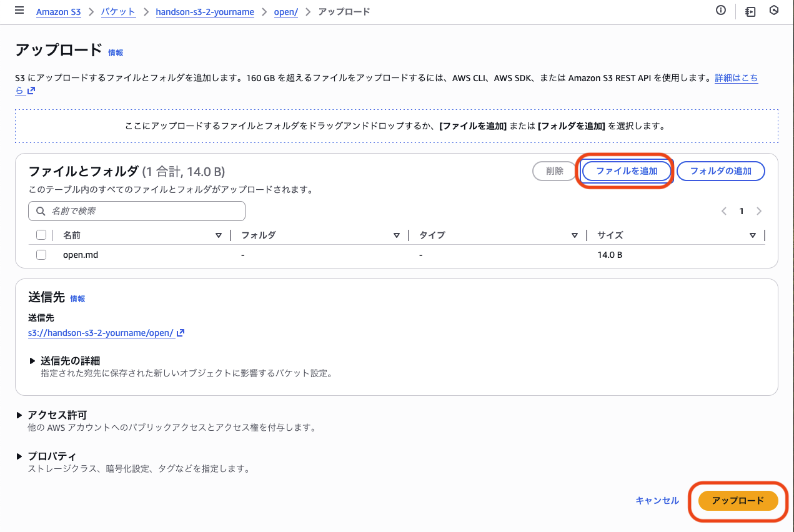Viewport: 794px width, 532px height.
Task: Check the select-all checkbox in the table header
Action: (41, 234)
